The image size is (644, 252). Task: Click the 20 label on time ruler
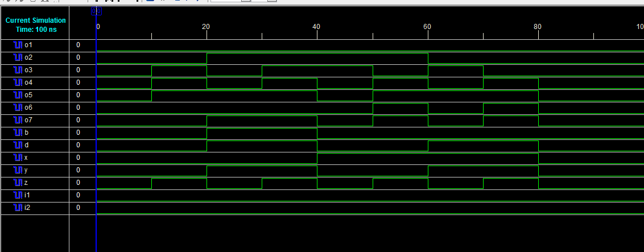point(206,26)
